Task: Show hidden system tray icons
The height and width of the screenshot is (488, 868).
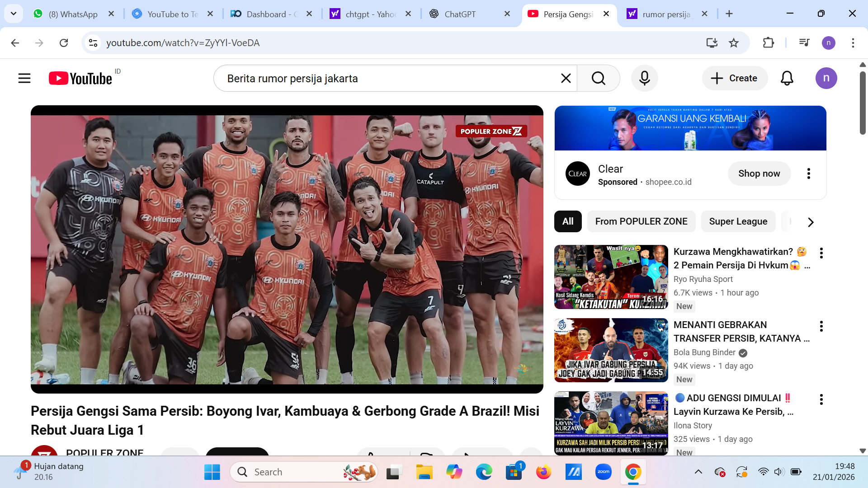Action: click(x=698, y=472)
